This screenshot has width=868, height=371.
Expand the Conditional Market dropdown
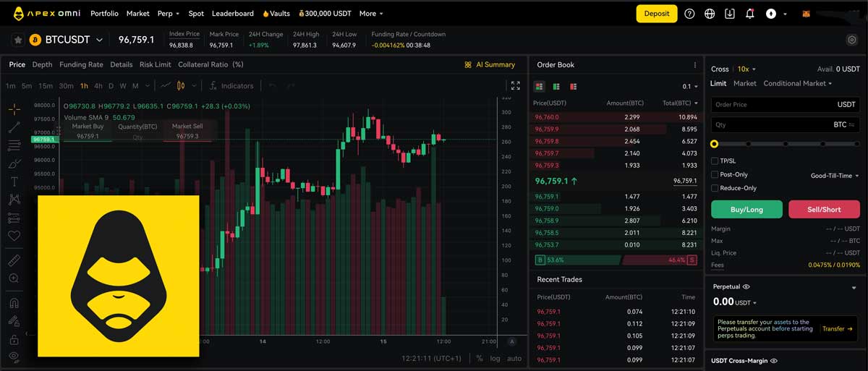(797, 84)
